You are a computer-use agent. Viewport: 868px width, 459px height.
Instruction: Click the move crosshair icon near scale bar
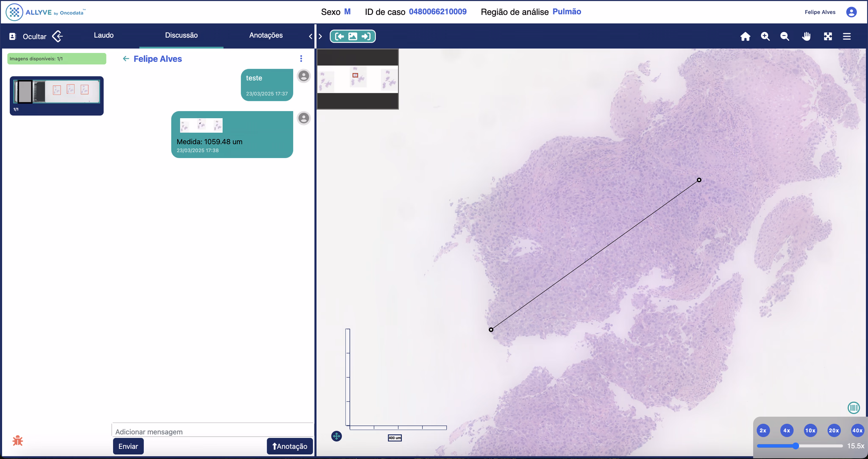(337, 436)
